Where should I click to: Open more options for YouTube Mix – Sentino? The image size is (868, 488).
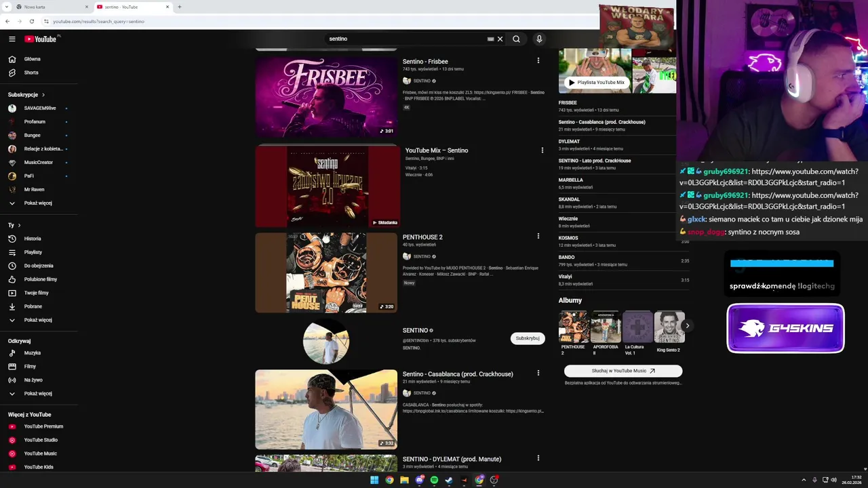point(542,150)
